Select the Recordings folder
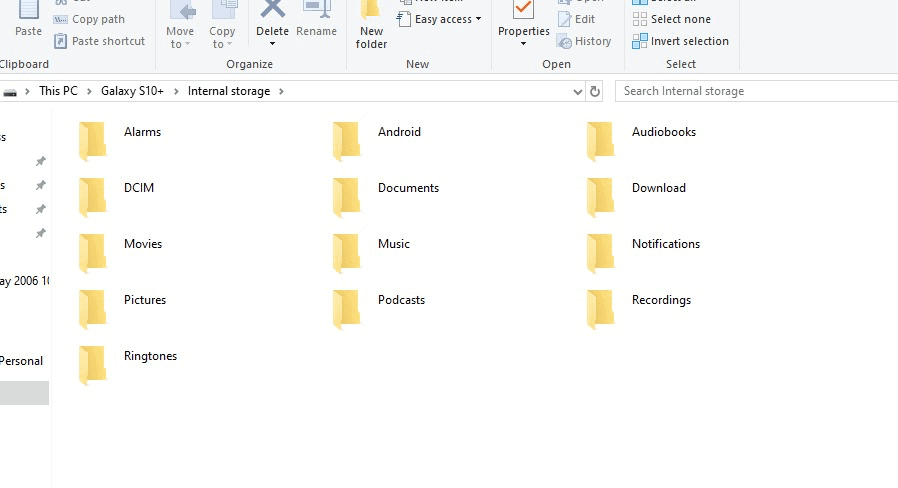This screenshot has width=898, height=488. [x=639, y=309]
